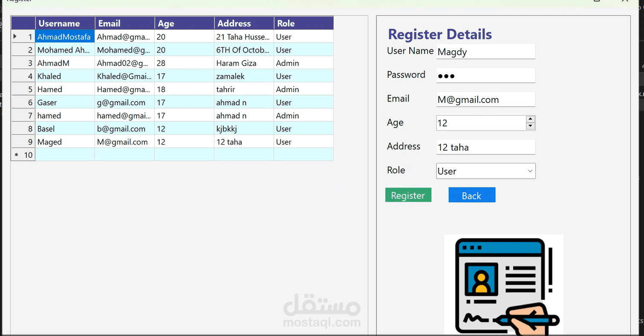Select the new row header numbered 10
The image size is (644, 336).
(23, 155)
